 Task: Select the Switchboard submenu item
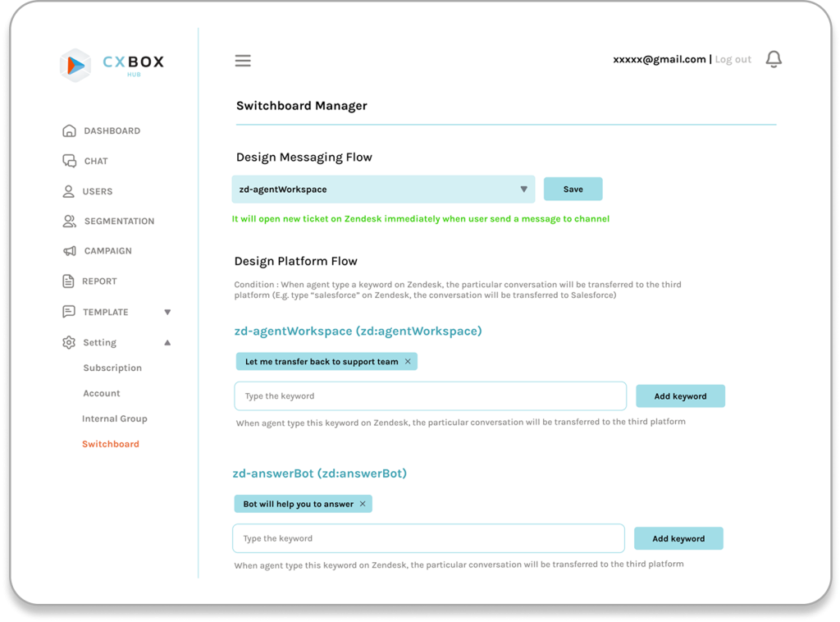111,444
